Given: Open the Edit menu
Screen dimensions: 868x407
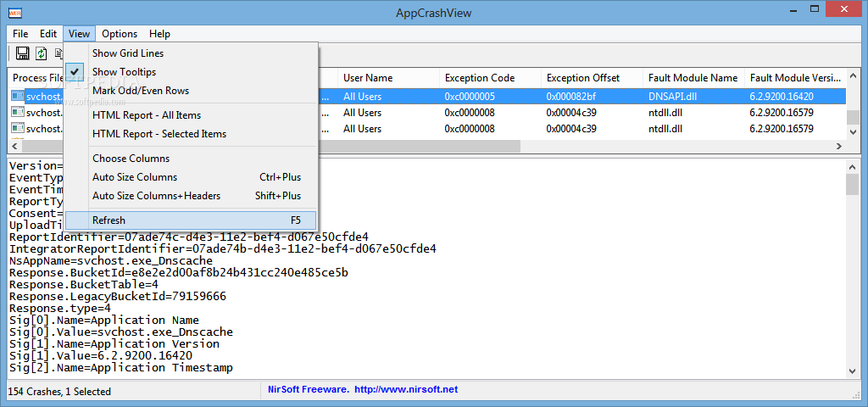Looking at the screenshot, I should tap(48, 34).
